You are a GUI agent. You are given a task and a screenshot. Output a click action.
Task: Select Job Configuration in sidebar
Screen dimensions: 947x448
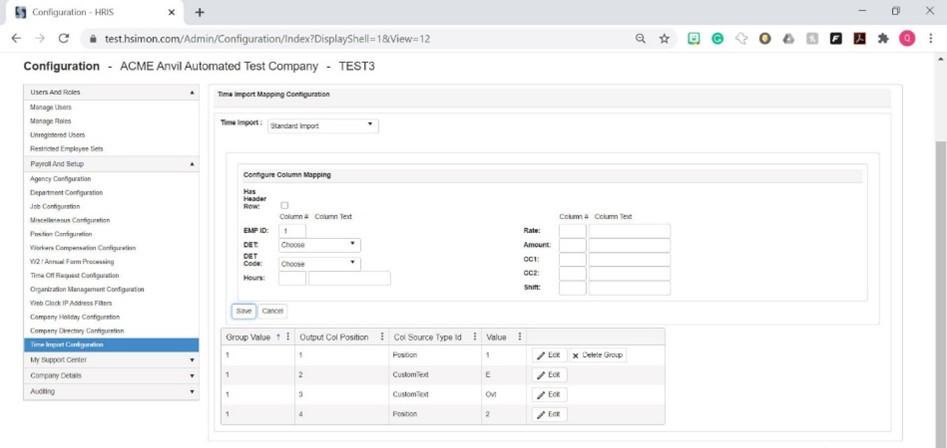[x=55, y=206]
